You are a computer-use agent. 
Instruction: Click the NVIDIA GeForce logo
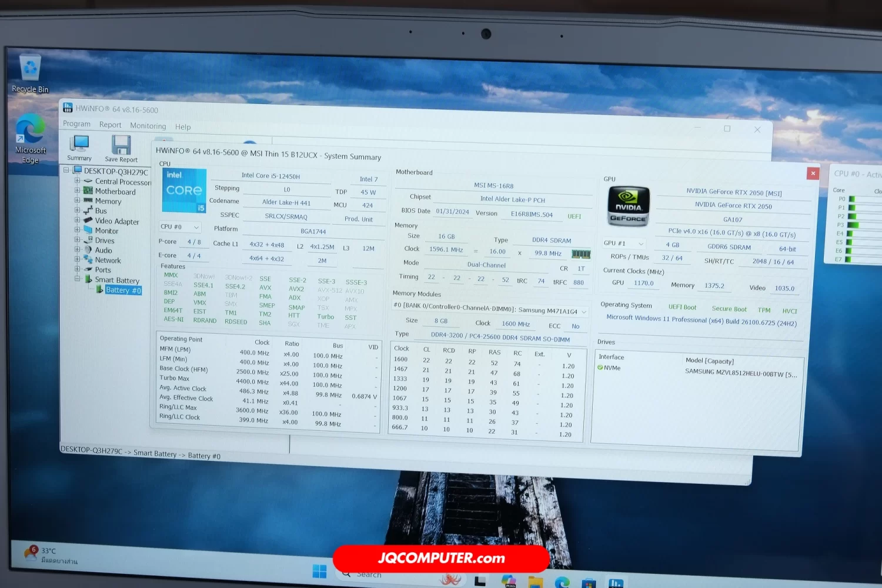[x=628, y=206]
